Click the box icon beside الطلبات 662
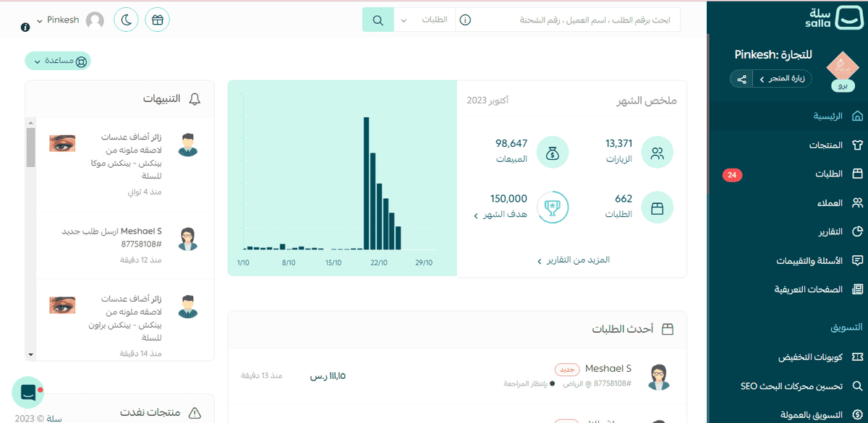 (657, 208)
